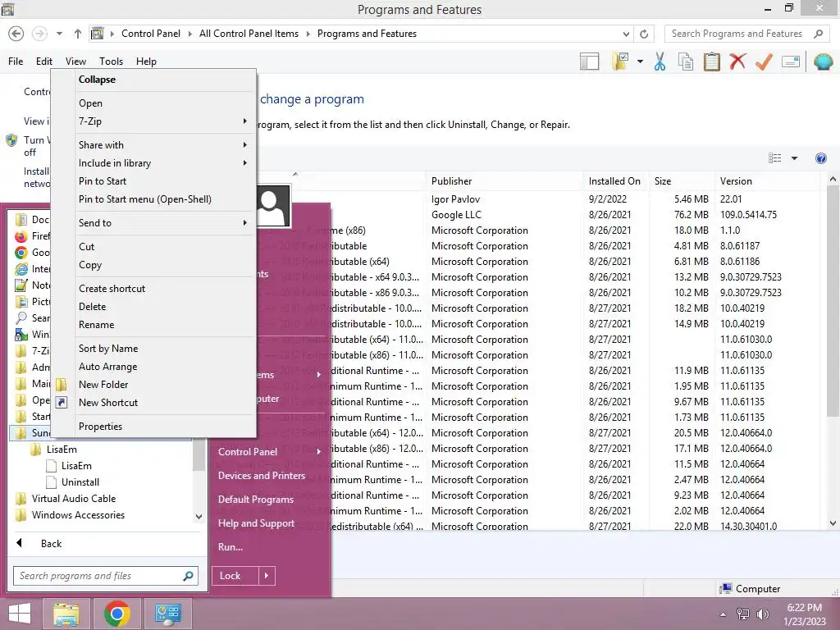Click the orange checkmark Properties toolbar icon
Screen dimensions: 840x630
click(x=764, y=62)
